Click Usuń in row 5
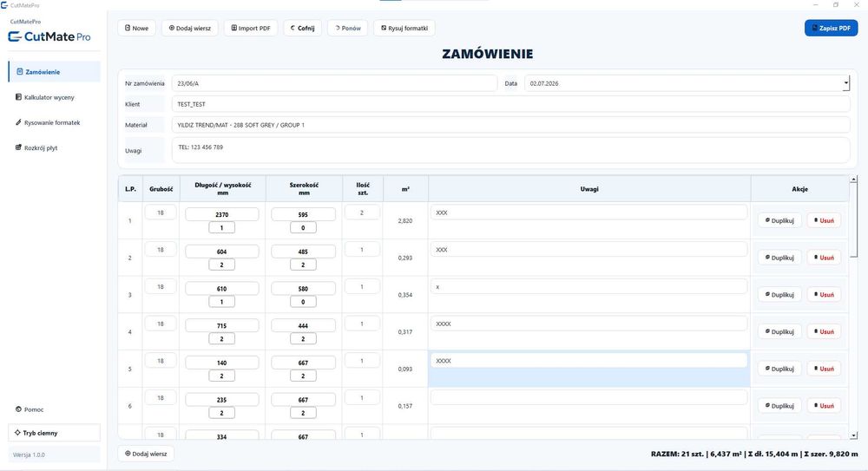This screenshot has height=471, width=868. click(x=824, y=369)
